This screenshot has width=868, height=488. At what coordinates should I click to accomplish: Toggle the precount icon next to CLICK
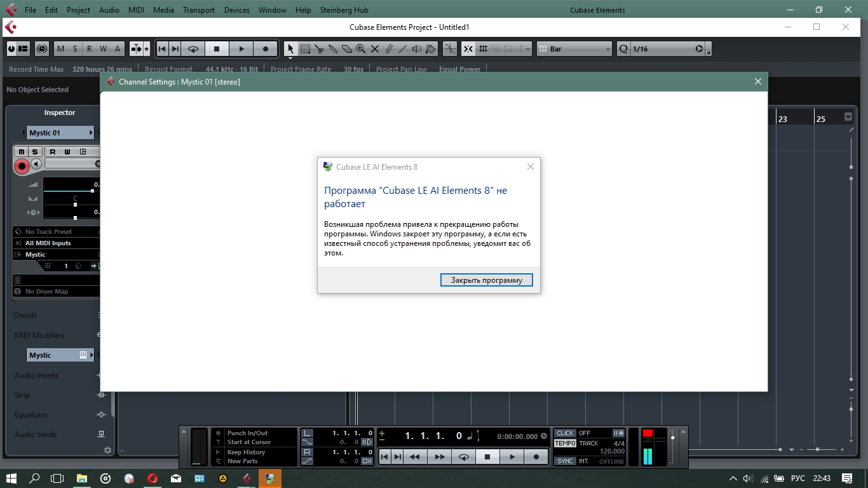click(x=618, y=433)
